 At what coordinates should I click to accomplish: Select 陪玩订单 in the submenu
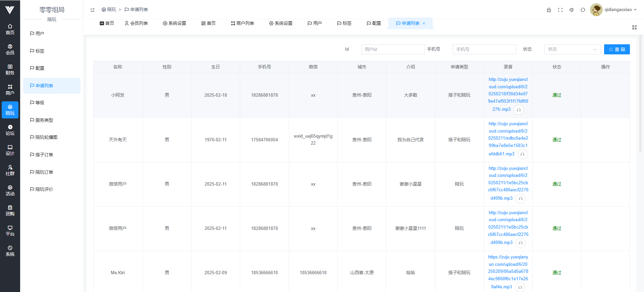coord(44,172)
